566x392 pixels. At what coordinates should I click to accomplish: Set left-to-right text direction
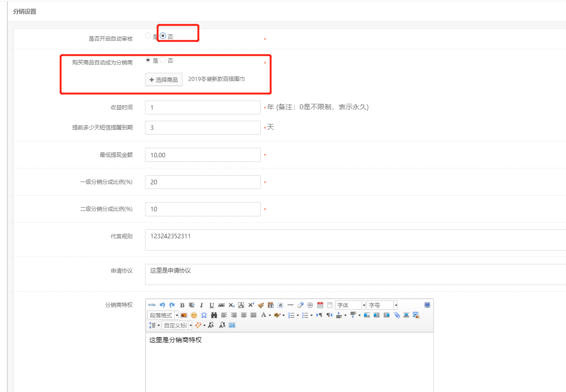coord(319,315)
